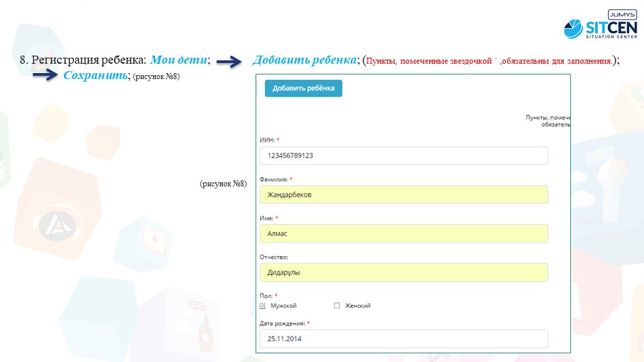The image size is (644, 362).
Task: Select the Имя field containing Алмас
Action: coord(403,233)
